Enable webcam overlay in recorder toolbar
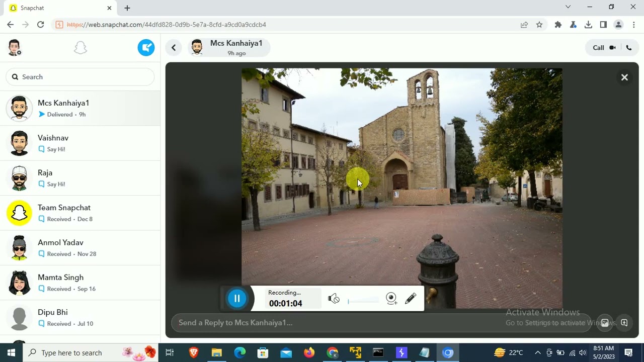 (x=391, y=299)
